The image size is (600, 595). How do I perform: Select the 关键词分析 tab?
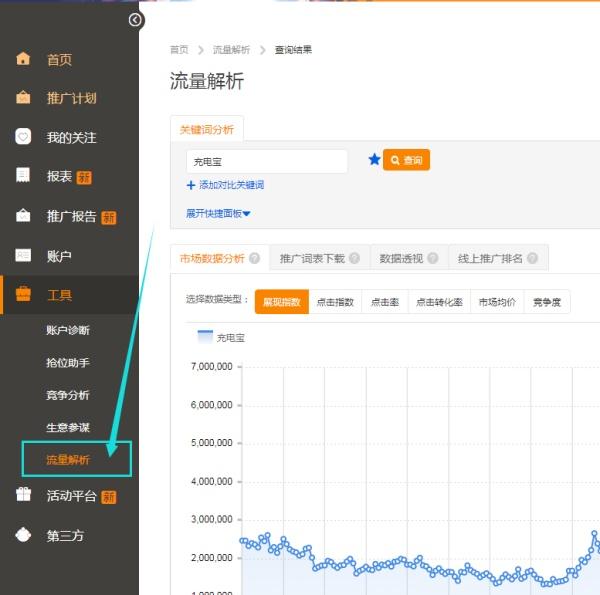pos(207,130)
